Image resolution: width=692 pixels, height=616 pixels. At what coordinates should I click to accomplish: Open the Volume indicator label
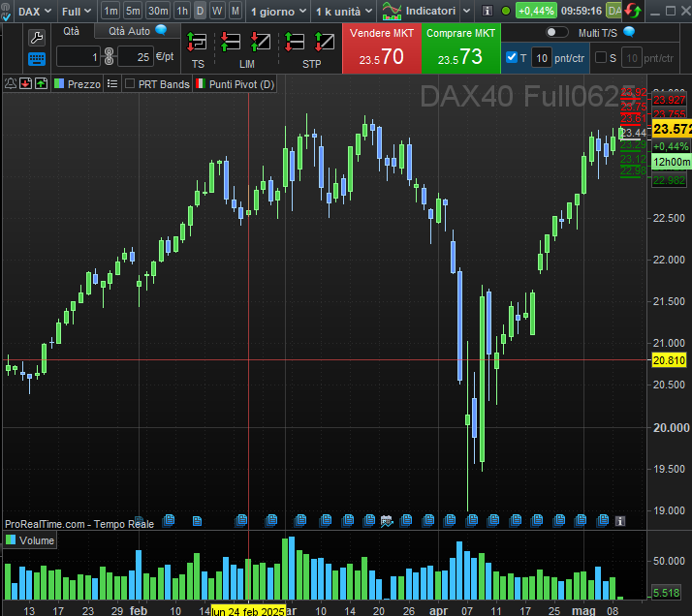coord(30,540)
